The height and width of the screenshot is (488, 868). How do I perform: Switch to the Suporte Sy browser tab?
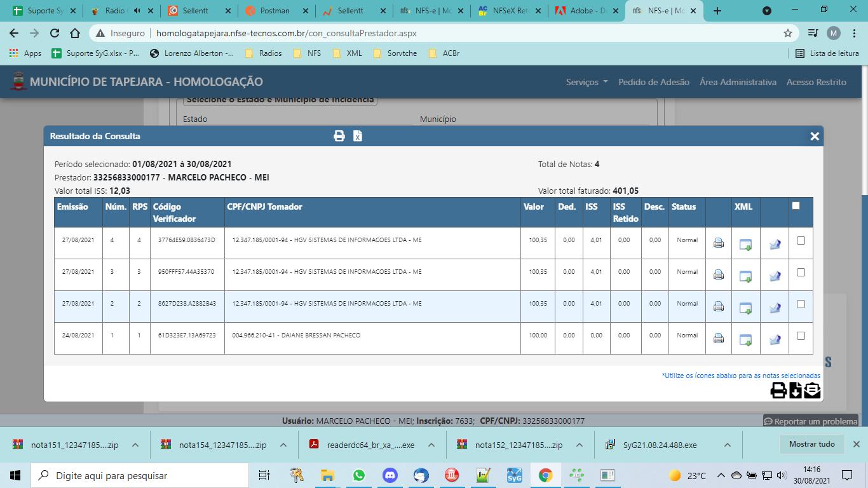coord(44,11)
